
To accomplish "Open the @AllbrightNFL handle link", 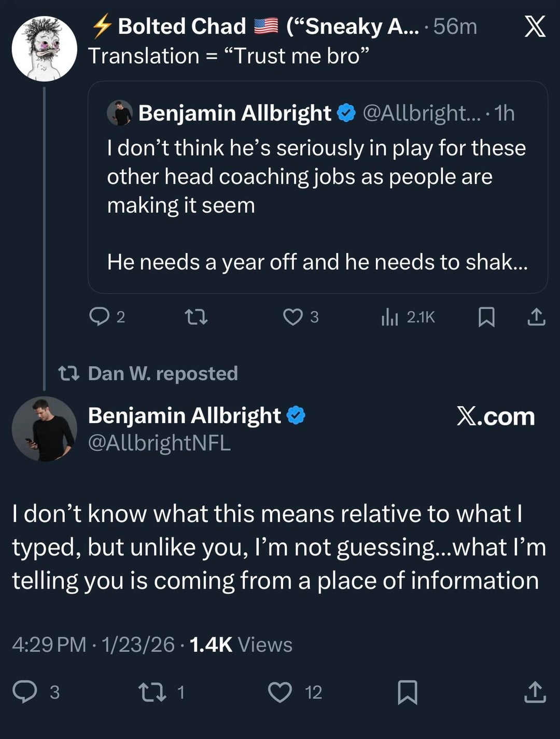I will [x=159, y=443].
